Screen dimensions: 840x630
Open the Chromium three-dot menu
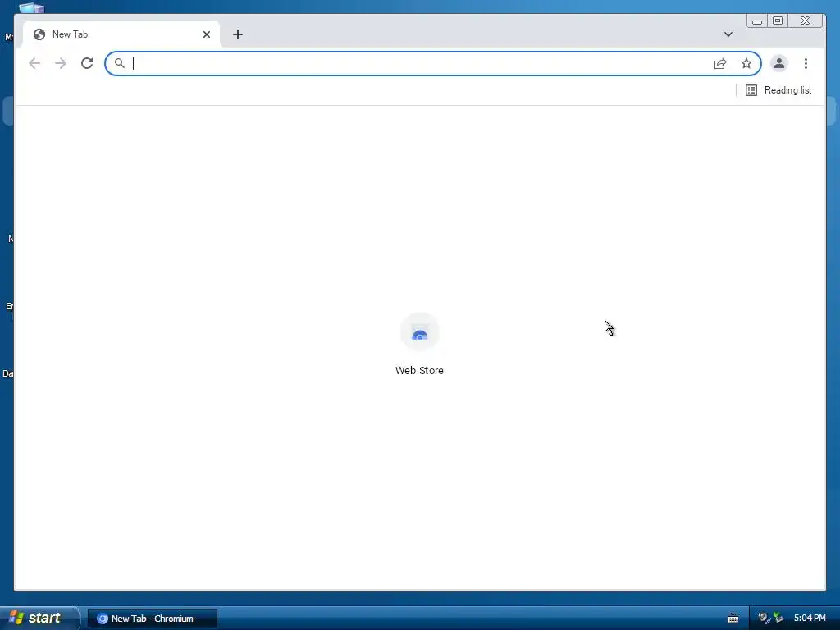(806, 64)
